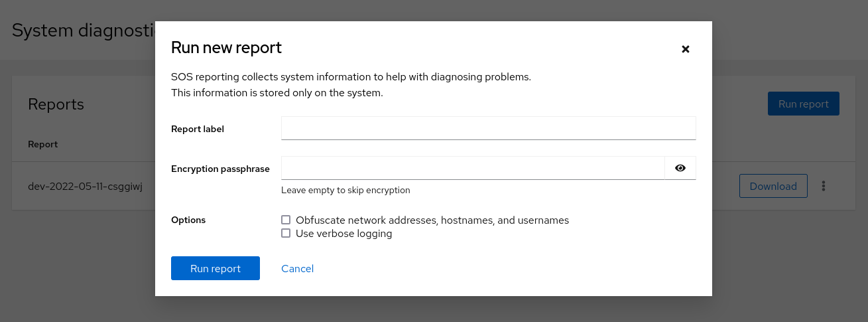Download the dev-2022-05-11 report
Viewport: 868px width, 322px height.
773,186
